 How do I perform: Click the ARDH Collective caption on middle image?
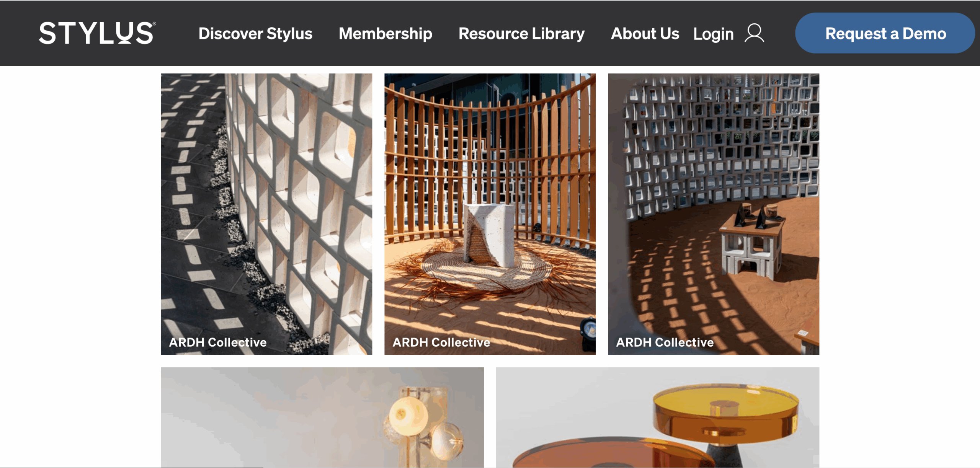point(441,342)
